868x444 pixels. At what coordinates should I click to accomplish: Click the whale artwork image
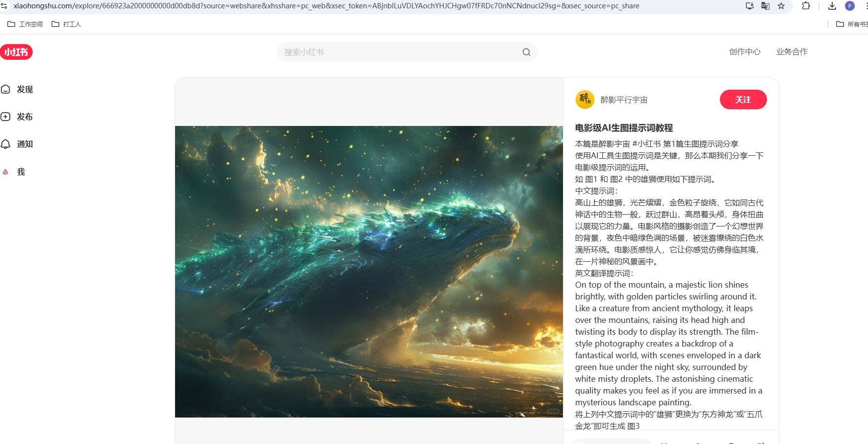369,271
